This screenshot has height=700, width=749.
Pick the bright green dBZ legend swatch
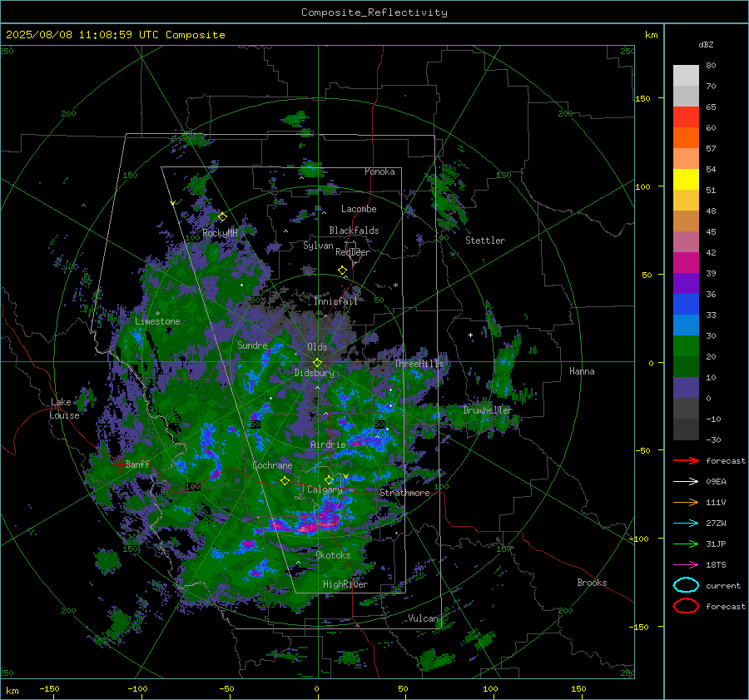point(686,346)
